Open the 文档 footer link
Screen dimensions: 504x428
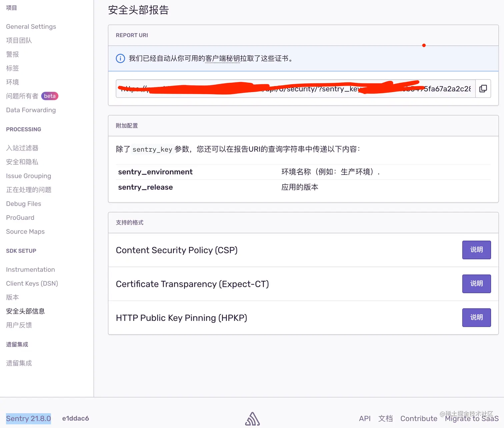coord(385,419)
